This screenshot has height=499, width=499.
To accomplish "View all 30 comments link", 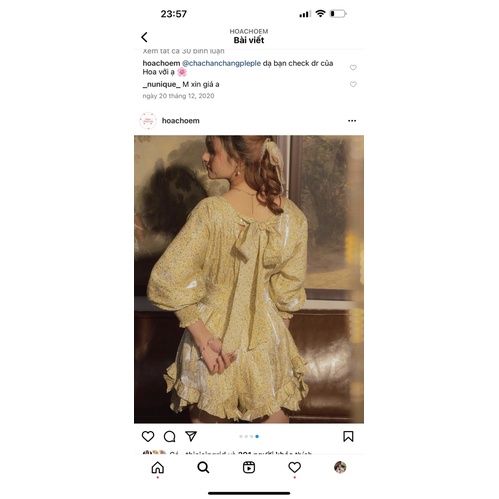I will tap(183, 51).
